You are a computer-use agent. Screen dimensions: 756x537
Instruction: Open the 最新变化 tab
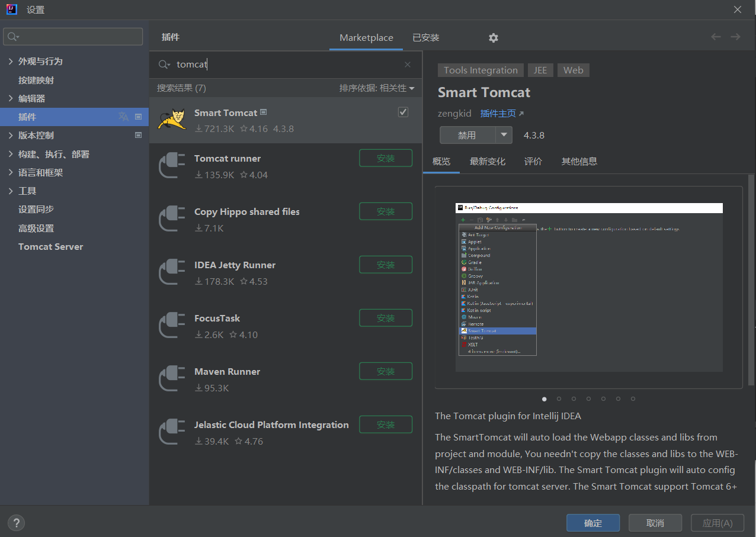point(488,161)
